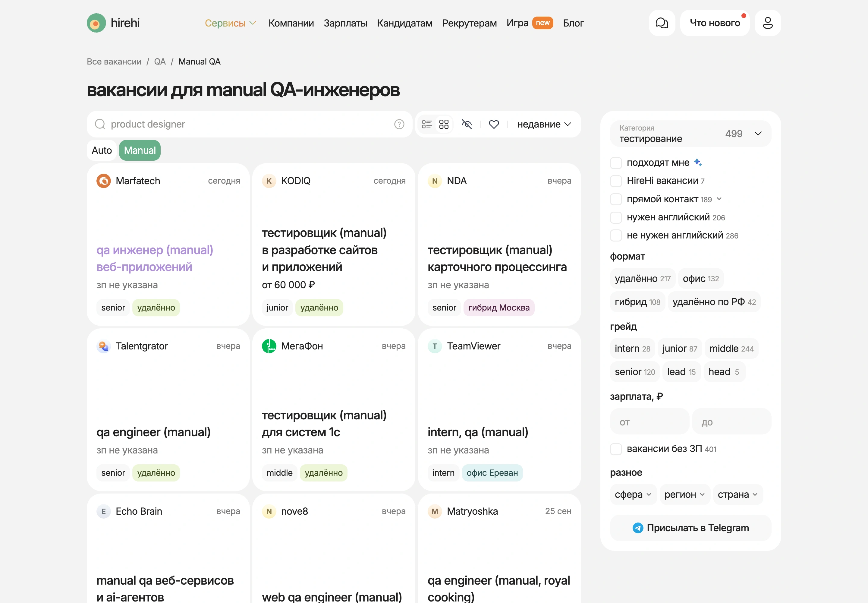Click the Echo Brain company avatar

pyautogui.click(x=103, y=511)
